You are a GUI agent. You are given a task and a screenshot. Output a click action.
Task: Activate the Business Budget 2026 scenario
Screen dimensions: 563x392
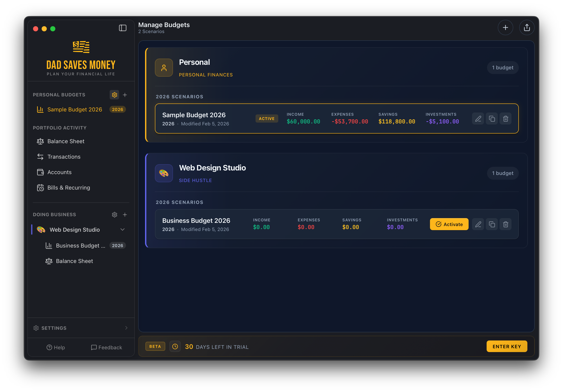(x=449, y=224)
